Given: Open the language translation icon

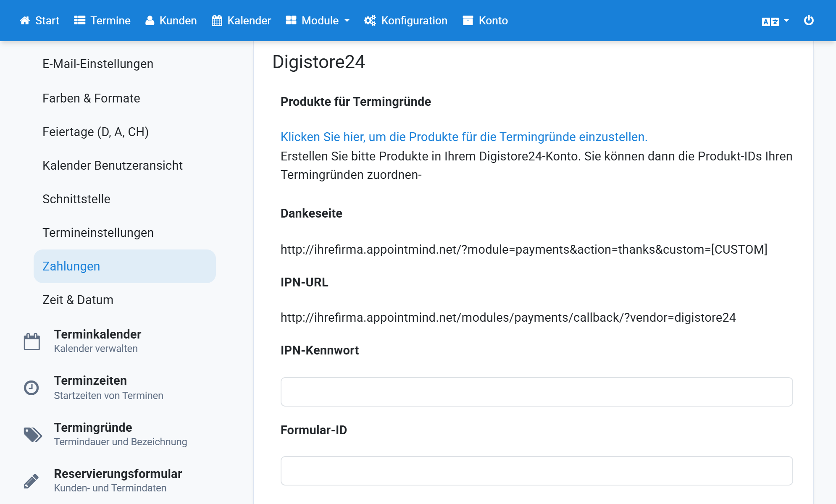Looking at the screenshot, I should (770, 21).
